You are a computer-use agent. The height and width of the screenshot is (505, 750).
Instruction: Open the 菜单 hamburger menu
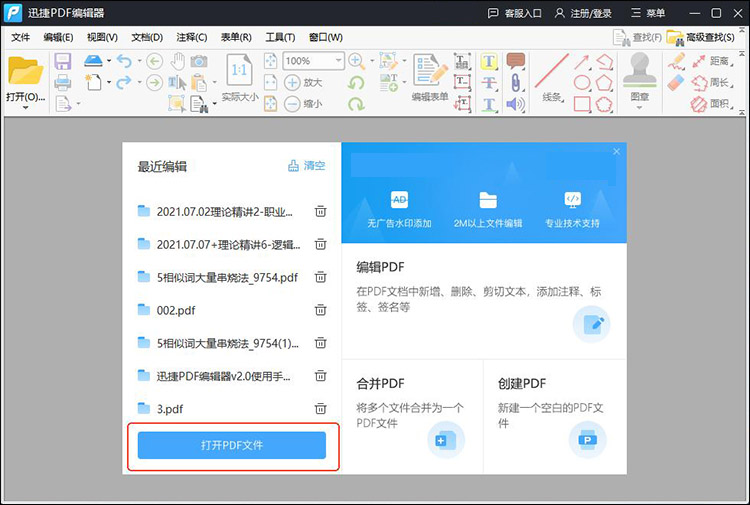[648, 13]
